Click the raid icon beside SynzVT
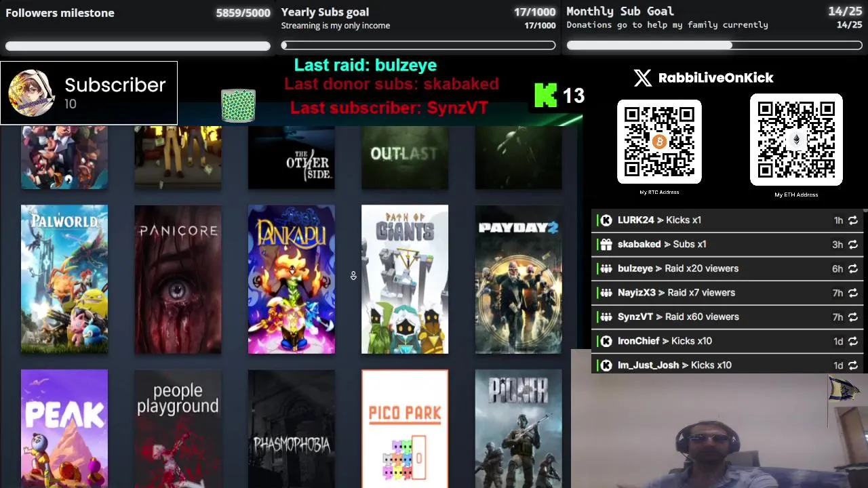Image resolution: width=868 pixels, height=488 pixels. [x=606, y=317]
